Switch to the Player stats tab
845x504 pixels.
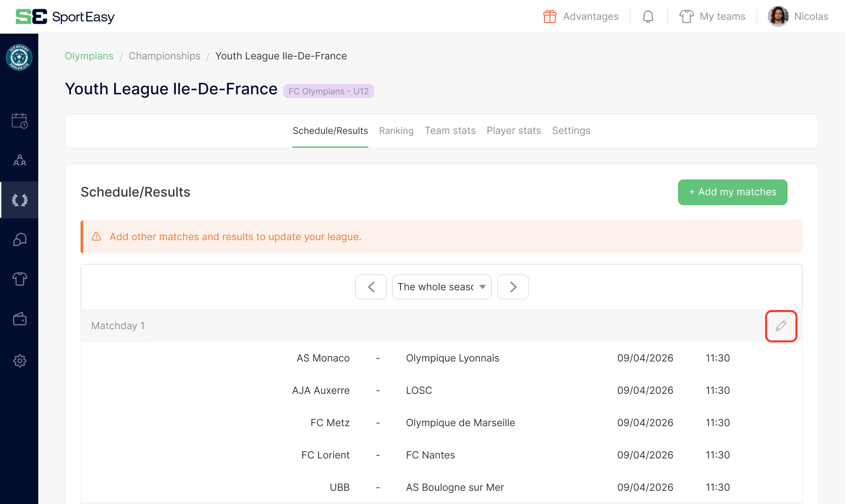(513, 131)
